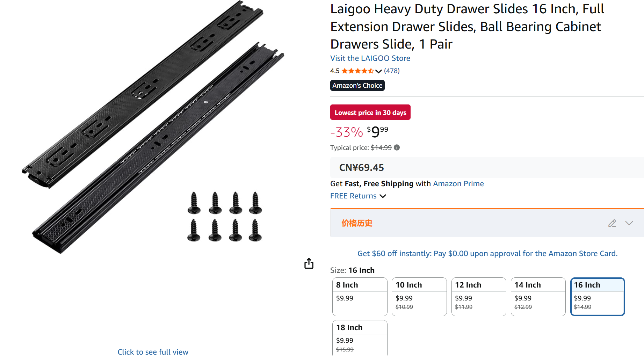Click the star rating icons
The image size is (644, 356).
357,71
